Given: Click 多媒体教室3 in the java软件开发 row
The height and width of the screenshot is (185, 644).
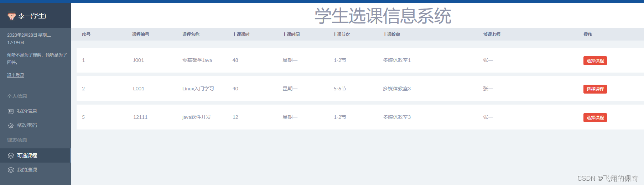Looking at the screenshot, I should (x=397, y=117).
